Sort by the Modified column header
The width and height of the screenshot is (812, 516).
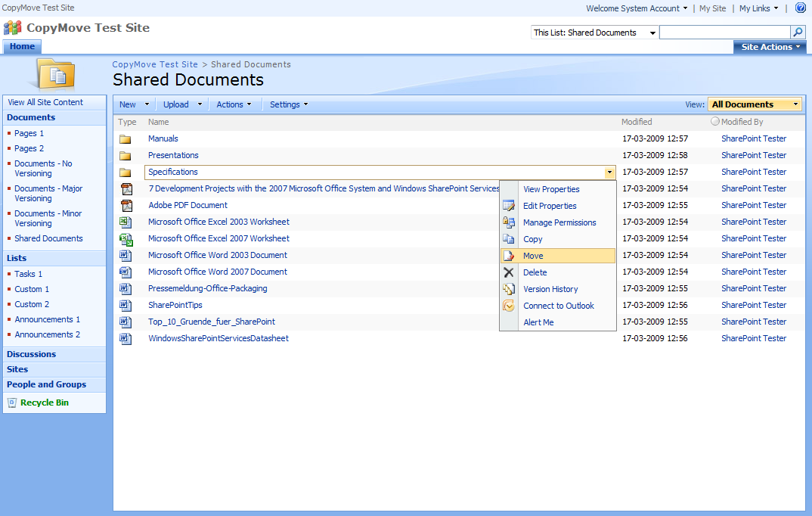[637, 122]
